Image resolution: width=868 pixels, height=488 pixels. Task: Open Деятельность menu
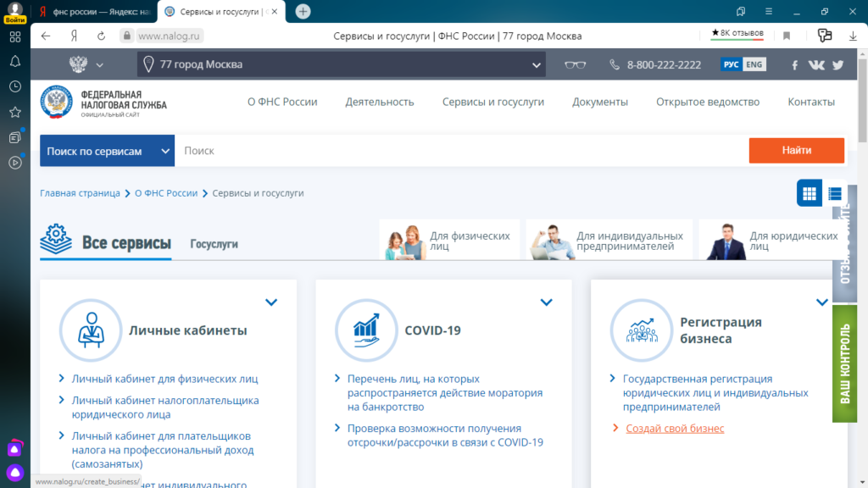(x=380, y=102)
